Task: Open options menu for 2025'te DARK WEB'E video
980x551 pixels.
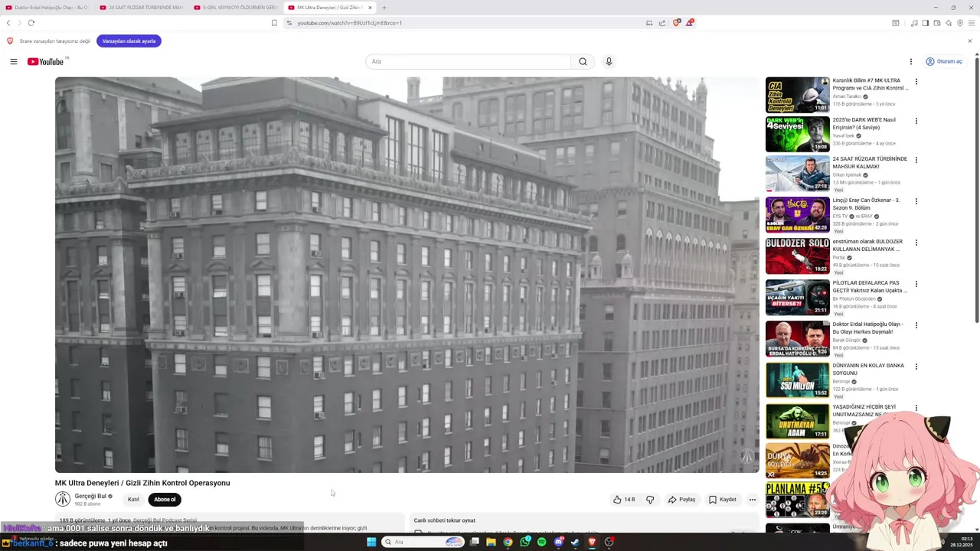Action: (916, 121)
